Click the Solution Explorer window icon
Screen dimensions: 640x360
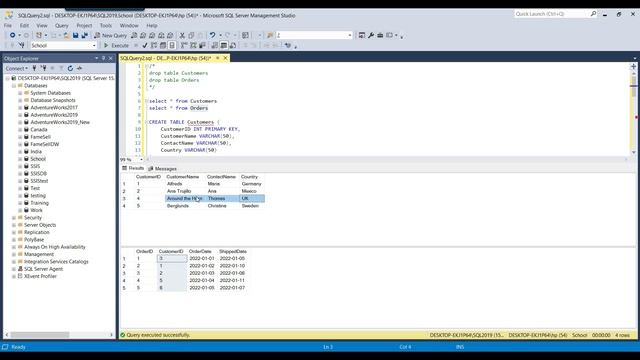[x=362, y=36]
